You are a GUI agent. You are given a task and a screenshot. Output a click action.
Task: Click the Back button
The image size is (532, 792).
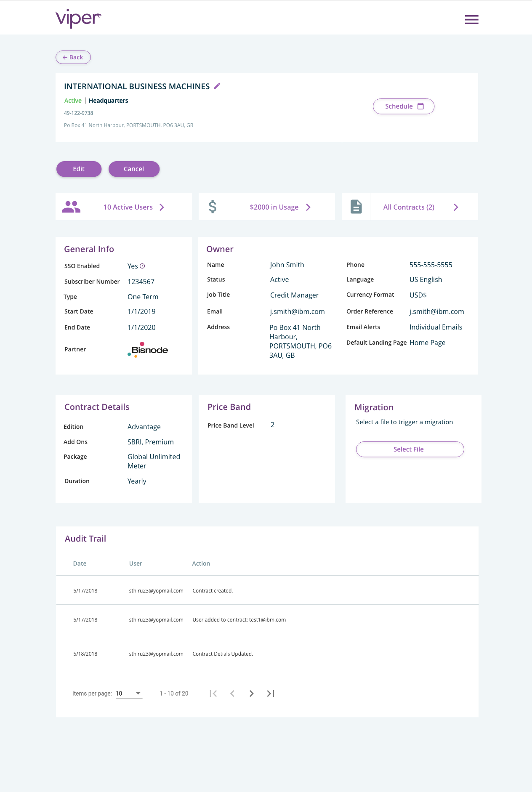click(x=73, y=57)
